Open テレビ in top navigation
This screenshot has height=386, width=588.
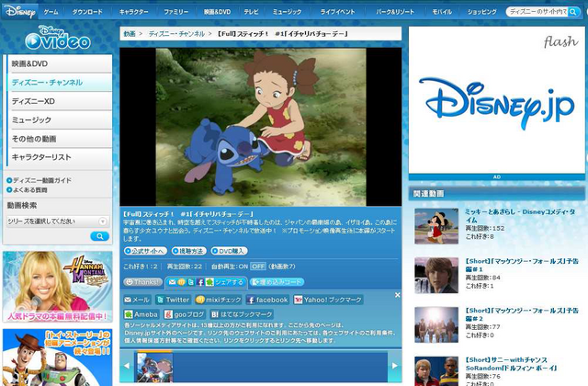pyautogui.click(x=251, y=12)
